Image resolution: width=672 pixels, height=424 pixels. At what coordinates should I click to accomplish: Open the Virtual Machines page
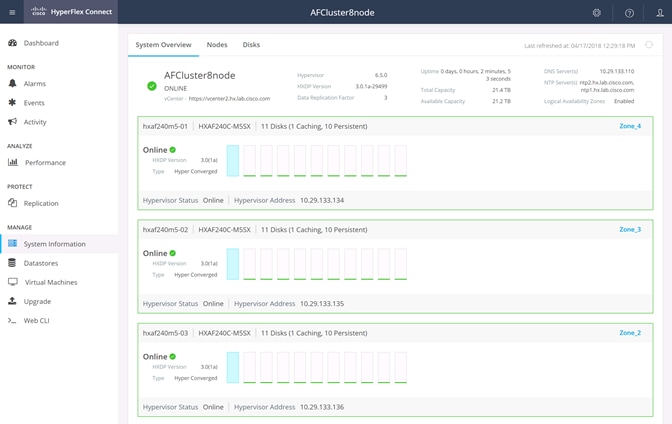pyautogui.click(x=51, y=282)
